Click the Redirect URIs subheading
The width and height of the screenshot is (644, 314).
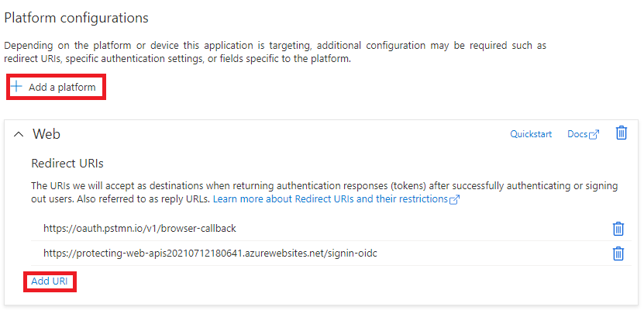[67, 164]
